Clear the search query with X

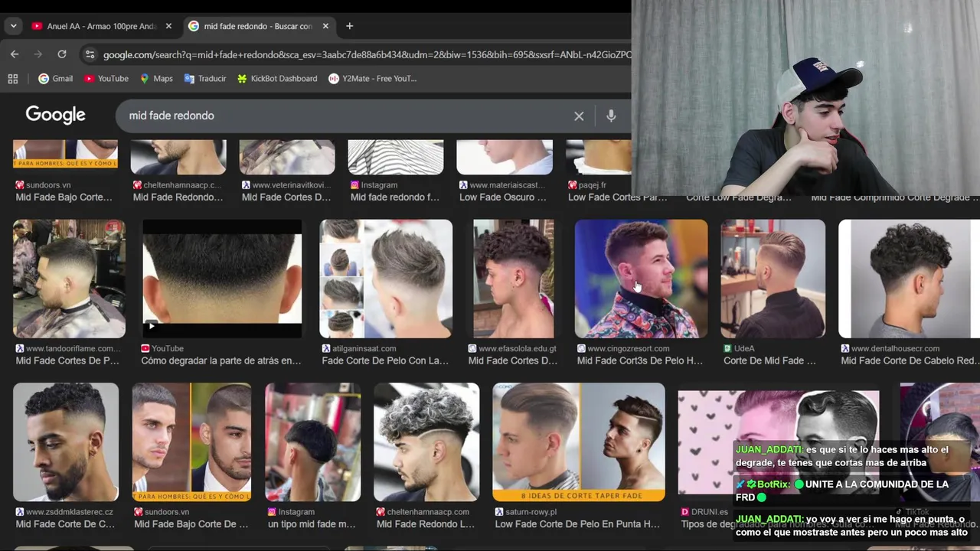tap(579, 116)
